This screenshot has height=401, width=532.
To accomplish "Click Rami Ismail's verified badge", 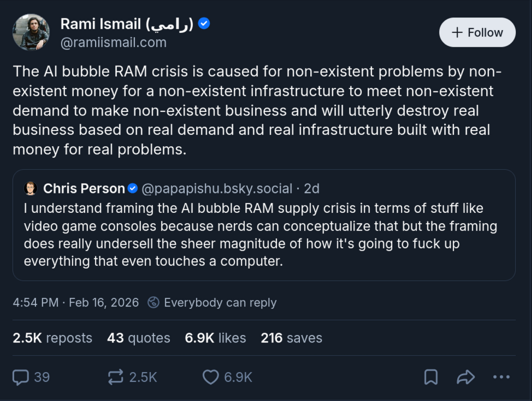I will pos(204,23).
